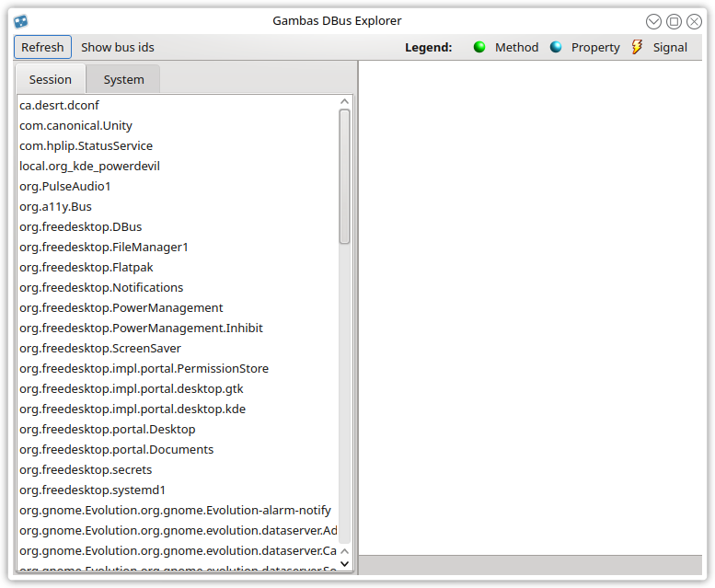This screenshot has height=588, width=715.
Task: Select org.freedesktop.portal.Documents entry
Action: (x=178, y=449)
